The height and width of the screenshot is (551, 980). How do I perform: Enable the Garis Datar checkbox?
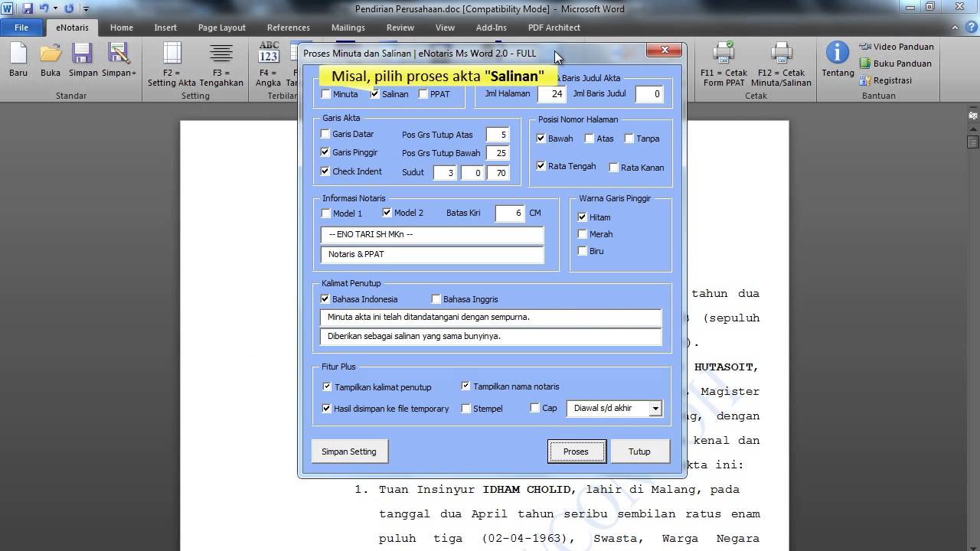(x=325, y=134)
